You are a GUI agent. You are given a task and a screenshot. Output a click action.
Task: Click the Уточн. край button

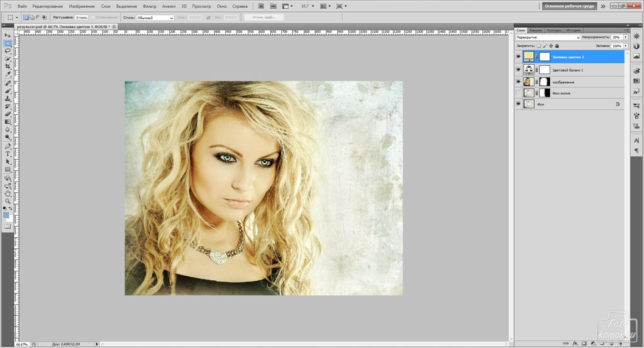(x=264, y=18)
